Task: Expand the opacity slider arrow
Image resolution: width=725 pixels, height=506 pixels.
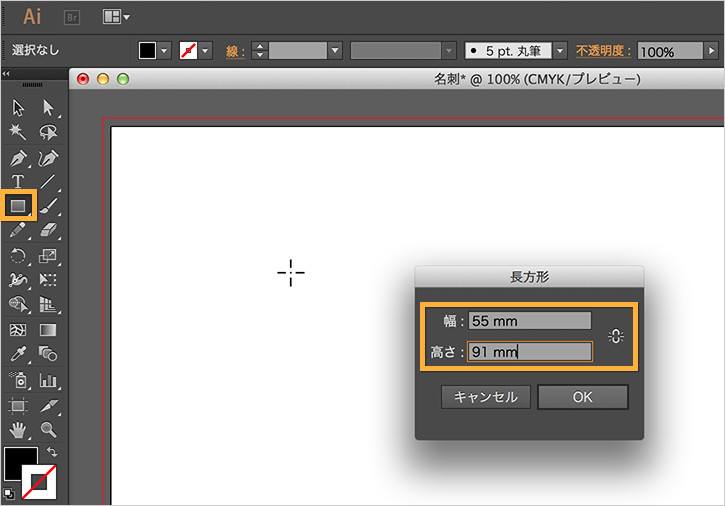Action: [711, 50]
